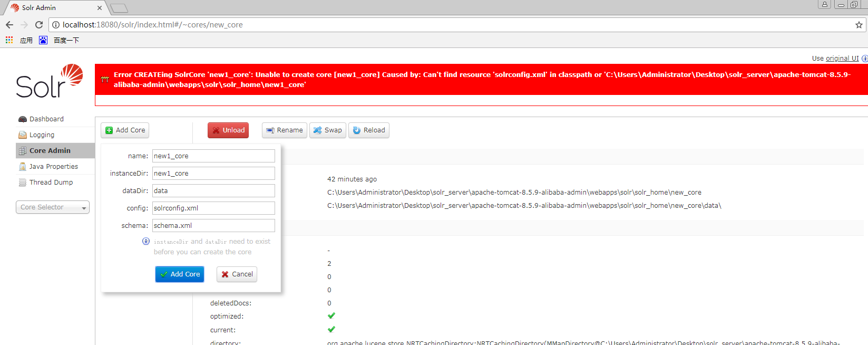The image size is (868, 345).
Task: Open Thread Dump page
Action: pyautogui.click(x=51, y=183)
